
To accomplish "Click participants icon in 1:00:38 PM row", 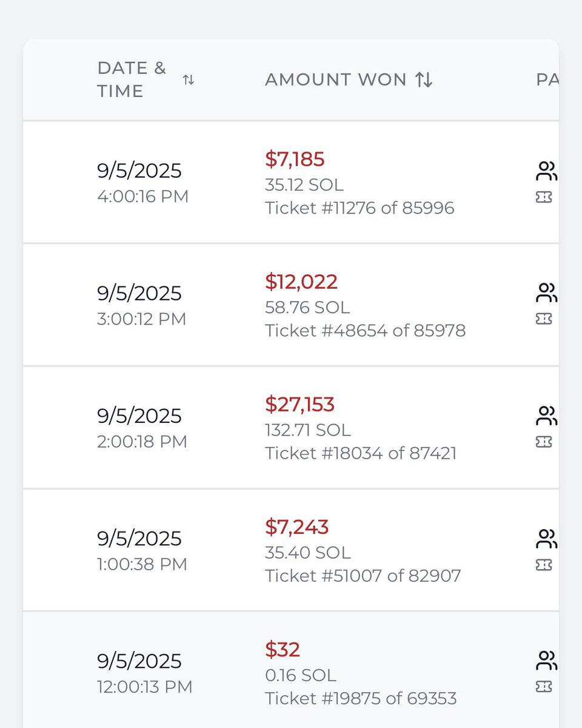I will click(x=546, y=538).
